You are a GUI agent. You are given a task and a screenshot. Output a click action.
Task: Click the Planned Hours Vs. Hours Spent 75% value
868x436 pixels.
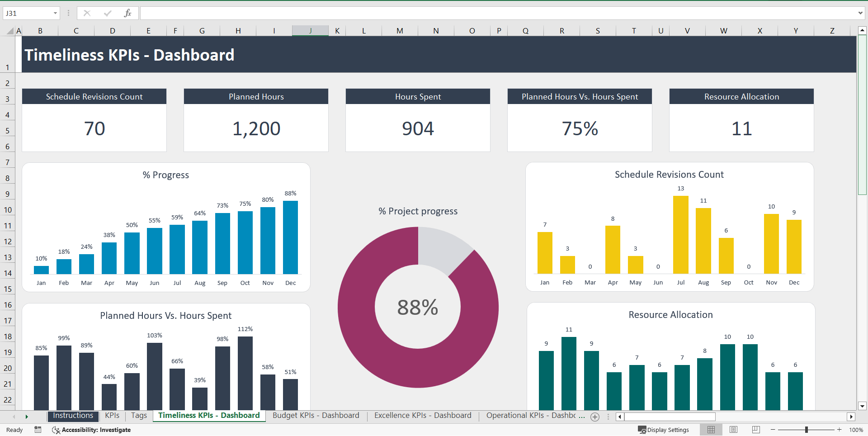point(580,128)
